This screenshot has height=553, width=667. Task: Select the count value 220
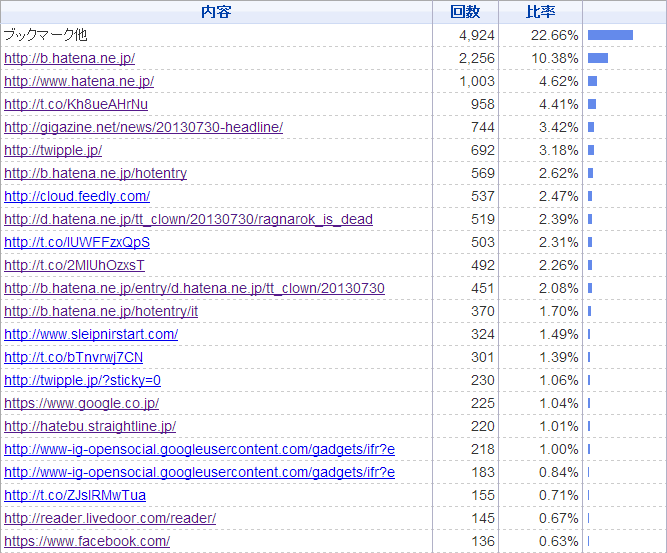(483, 426)
